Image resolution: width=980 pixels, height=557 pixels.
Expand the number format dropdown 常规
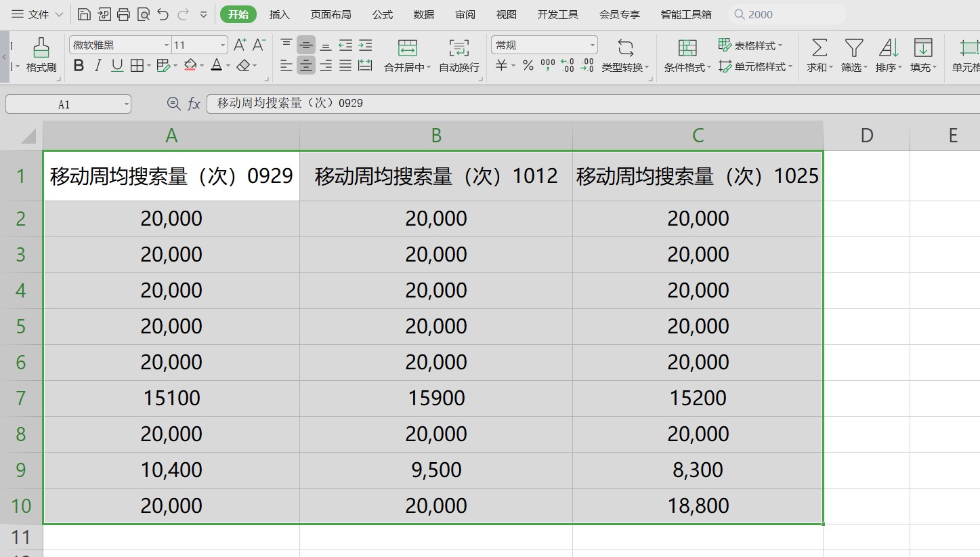[593, 45]
